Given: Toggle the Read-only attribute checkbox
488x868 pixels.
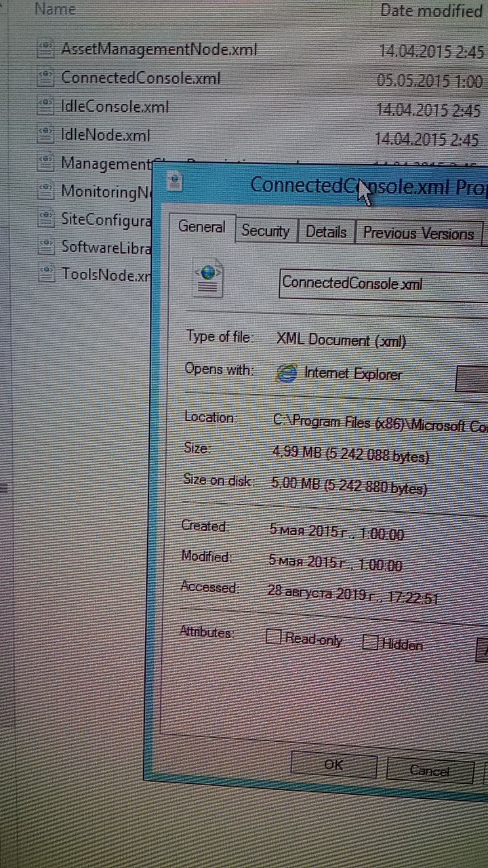Looking at the screenshot, I should pyautogui.click(x=273, y=637).
